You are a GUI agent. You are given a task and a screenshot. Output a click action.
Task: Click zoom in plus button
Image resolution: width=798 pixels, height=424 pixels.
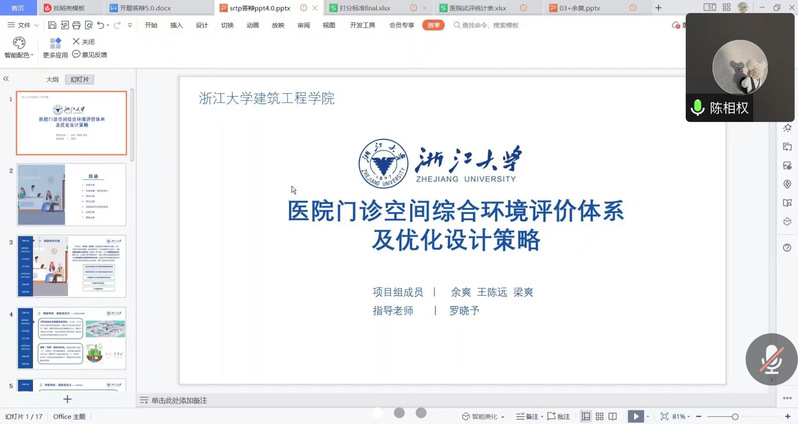[x=788, y=416]
